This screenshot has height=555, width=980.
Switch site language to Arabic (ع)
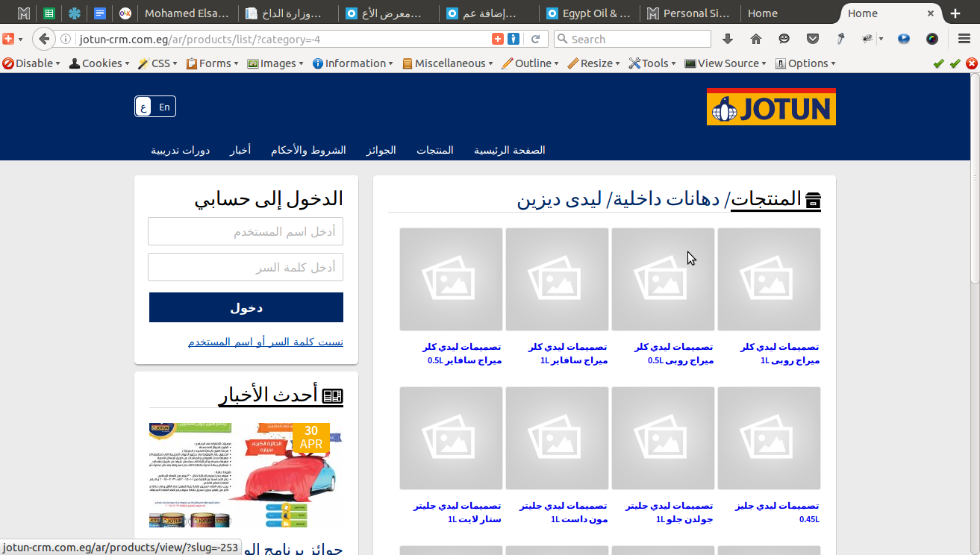pos(144,107)
